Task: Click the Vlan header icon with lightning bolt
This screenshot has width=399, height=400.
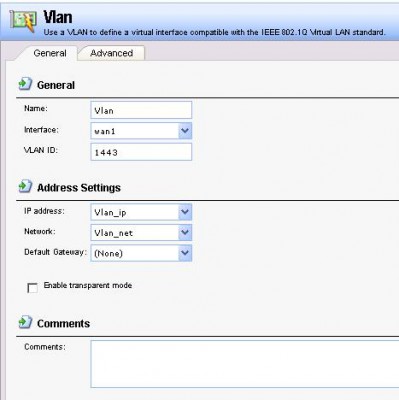Action: 23,21
